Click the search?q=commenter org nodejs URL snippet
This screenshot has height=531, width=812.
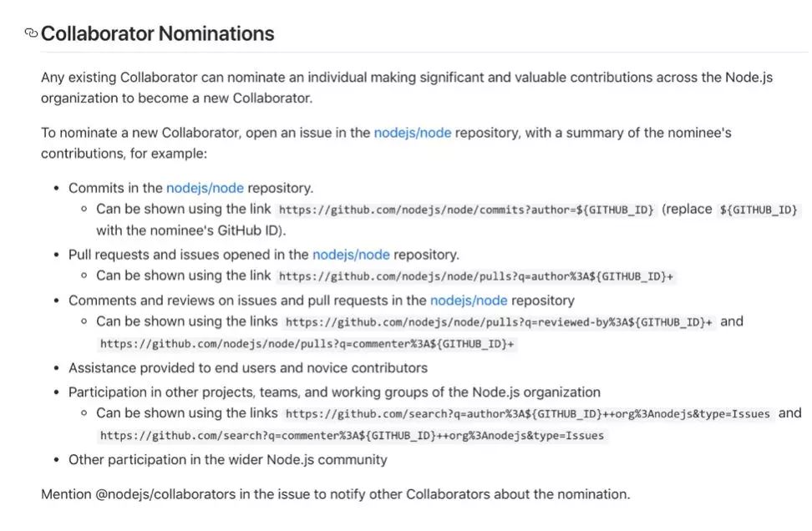pyautogui.click(x=353, y=436)
